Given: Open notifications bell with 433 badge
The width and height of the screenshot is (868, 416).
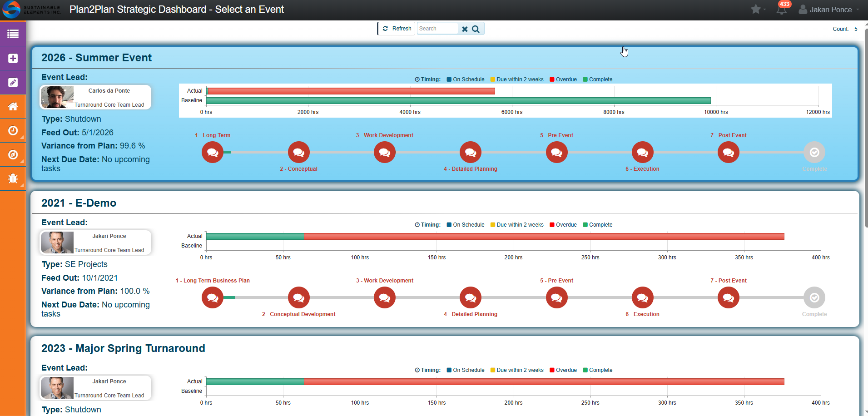Looking at the screenshot, I should (x=783, y=9).
